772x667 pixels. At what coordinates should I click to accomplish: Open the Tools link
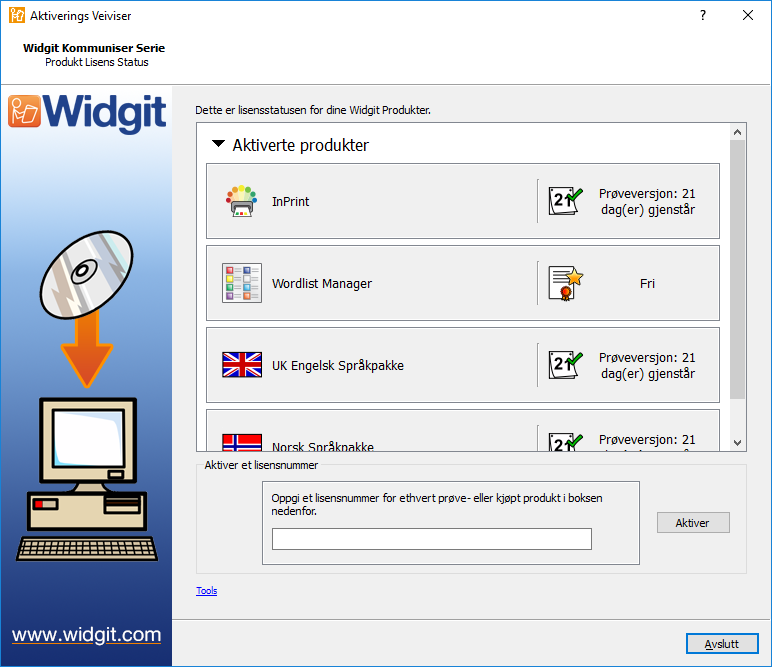[206, 591]
